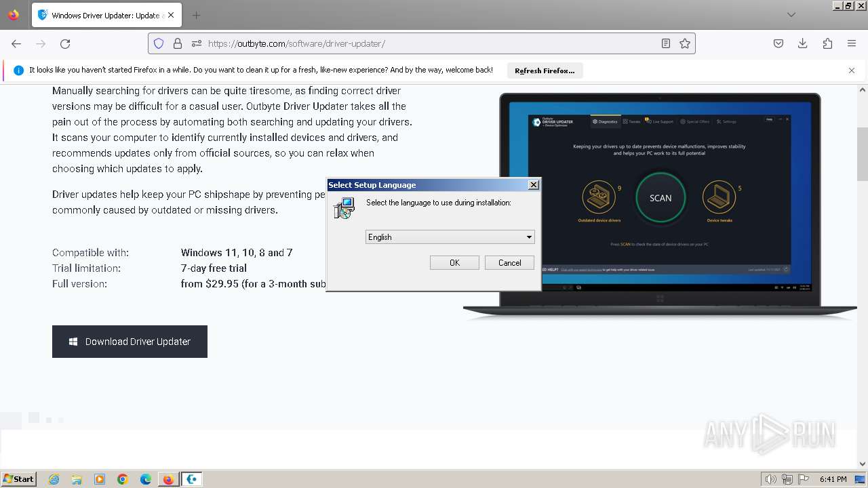
Task: Open the extensions puzzle icon
Action: click(827, 43)
